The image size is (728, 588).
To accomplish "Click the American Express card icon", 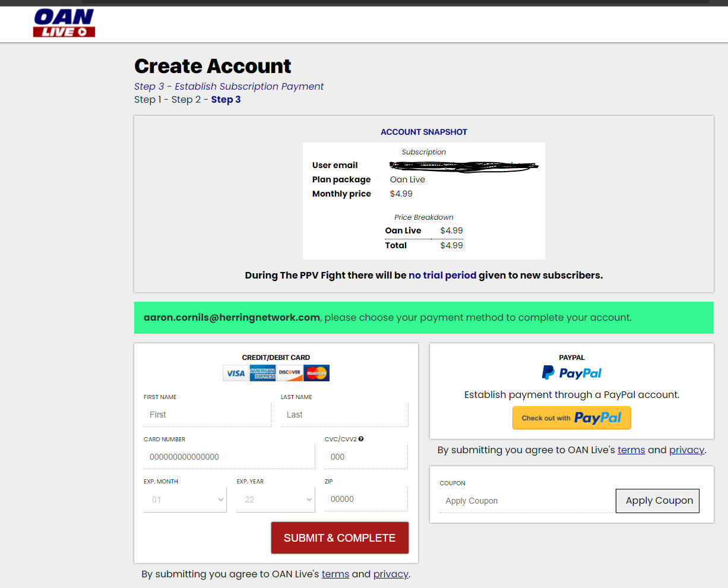I will pos(262,373).
